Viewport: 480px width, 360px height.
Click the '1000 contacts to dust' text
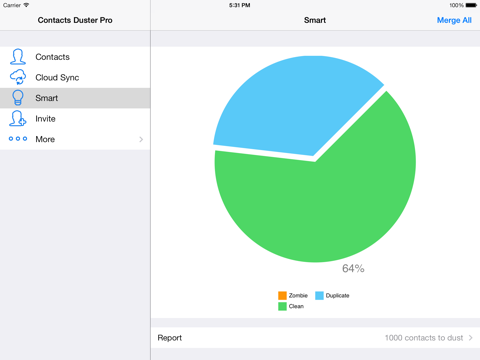424,338
